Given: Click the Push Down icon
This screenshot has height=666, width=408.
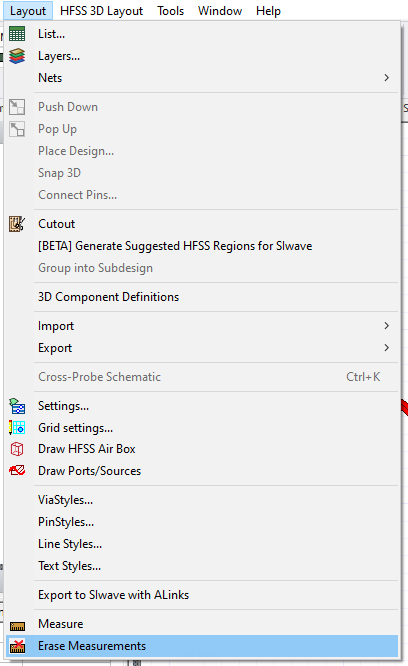Looking at the screenshot, I should coord(17,107).
